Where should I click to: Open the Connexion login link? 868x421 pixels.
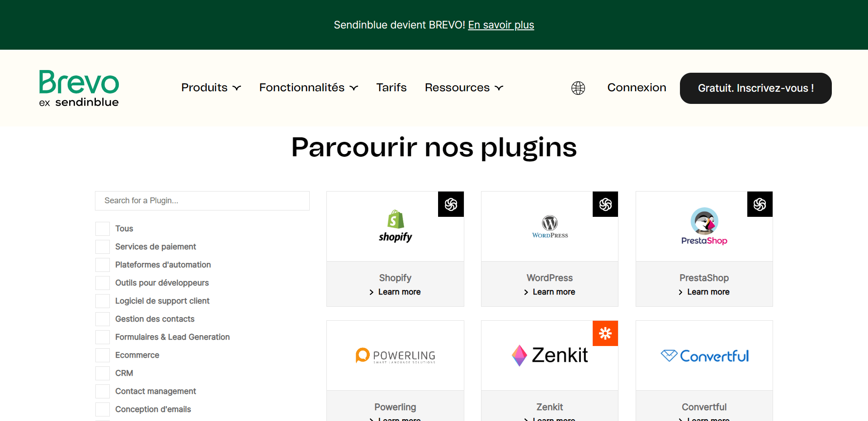click(637, 88)
